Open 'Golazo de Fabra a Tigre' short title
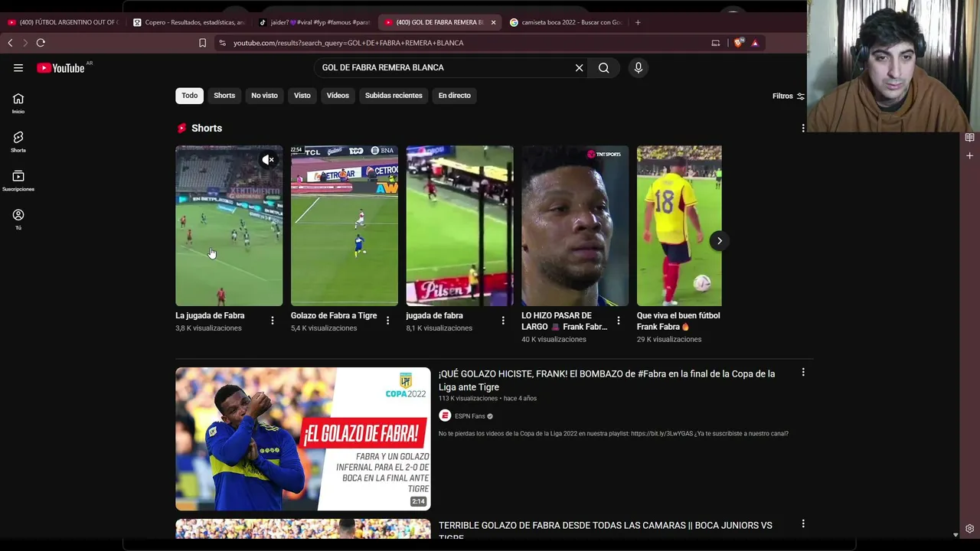The height and width of the screenshot is (551, 980). (334, 315)
